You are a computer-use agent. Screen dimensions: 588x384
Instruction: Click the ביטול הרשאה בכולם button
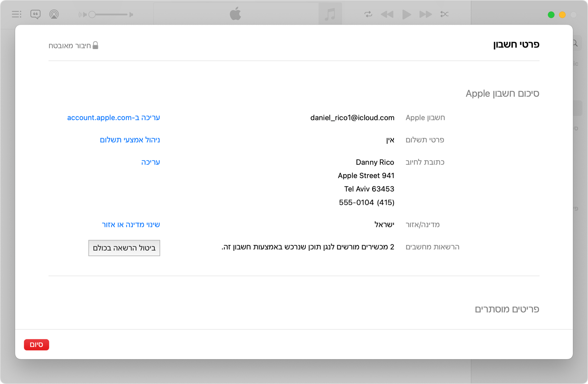pyautogui.click(x=124, y=248)
